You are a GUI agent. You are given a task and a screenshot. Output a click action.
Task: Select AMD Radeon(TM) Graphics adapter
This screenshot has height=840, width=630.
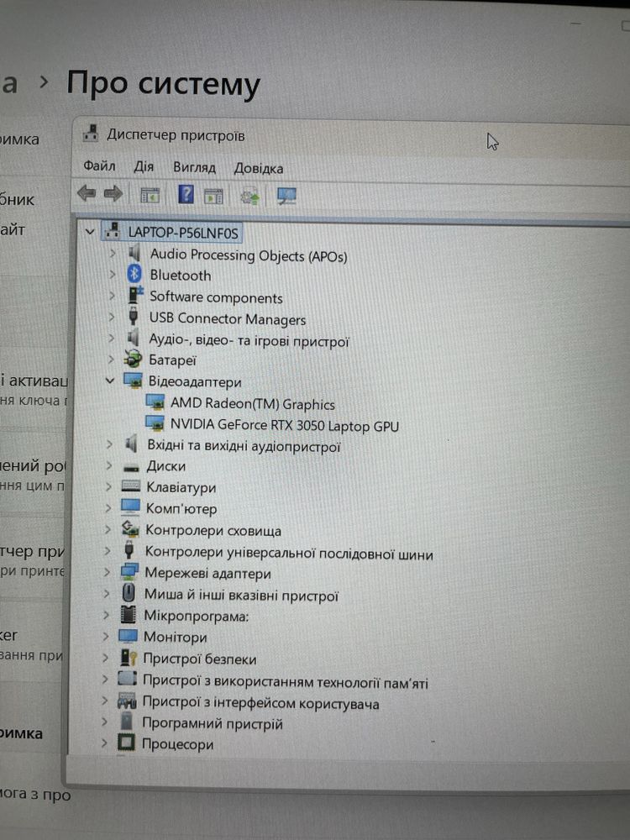point(252,404)
